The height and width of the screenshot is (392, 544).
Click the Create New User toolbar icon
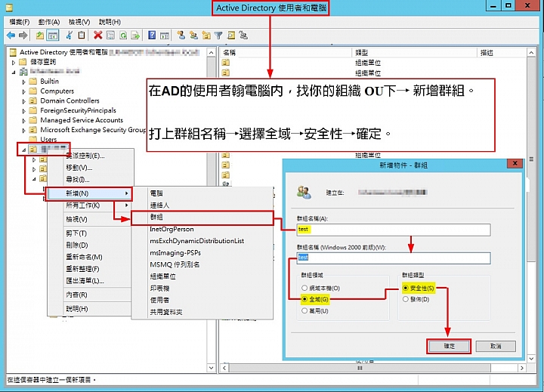pyautogui.click(x=181, y=35)
